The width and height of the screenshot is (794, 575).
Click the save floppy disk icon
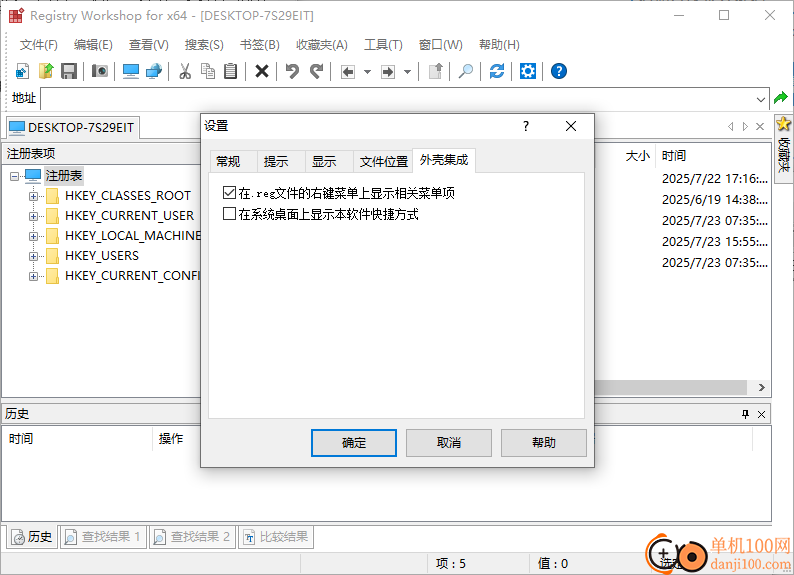click(x=69, y=71)
